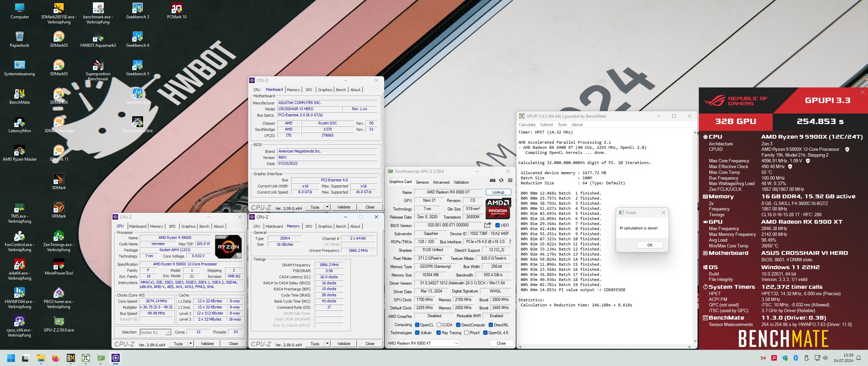The image size is (868, 366).
Task: Open Tools dropdown arrow in Mainboard CPU-Z window
Action: 327,207
